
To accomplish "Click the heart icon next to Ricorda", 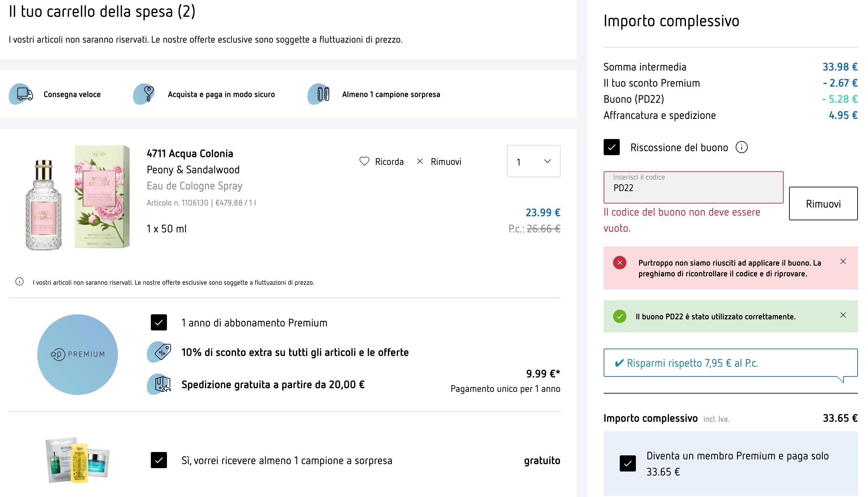I will (364, 162).
